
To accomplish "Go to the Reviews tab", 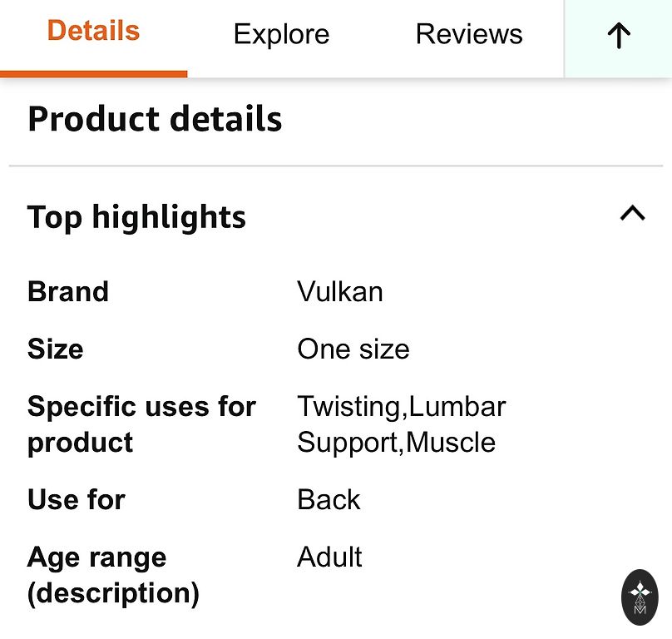I will pyautogui.click(x=469, y=34).
